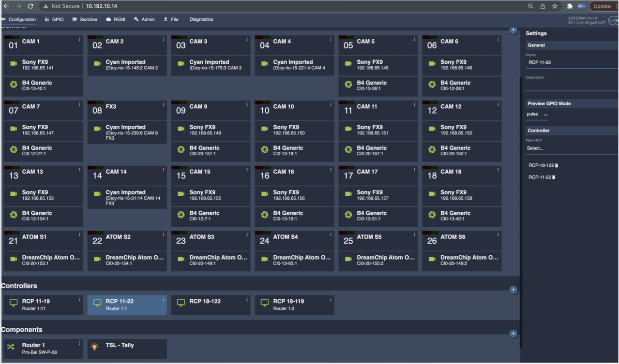Click the RCP-18-122 entry in Controller list

click(541, 165)
